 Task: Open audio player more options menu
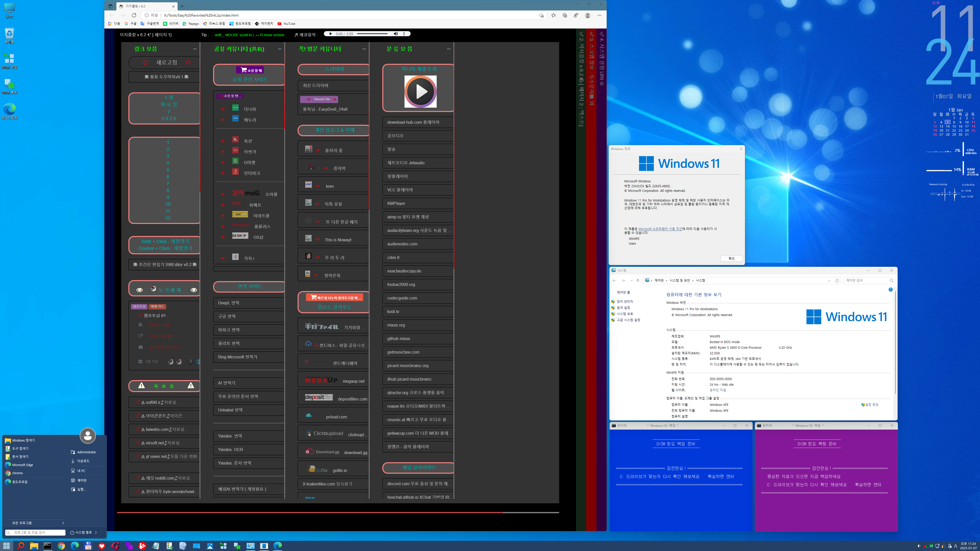(x=404, y=34)
